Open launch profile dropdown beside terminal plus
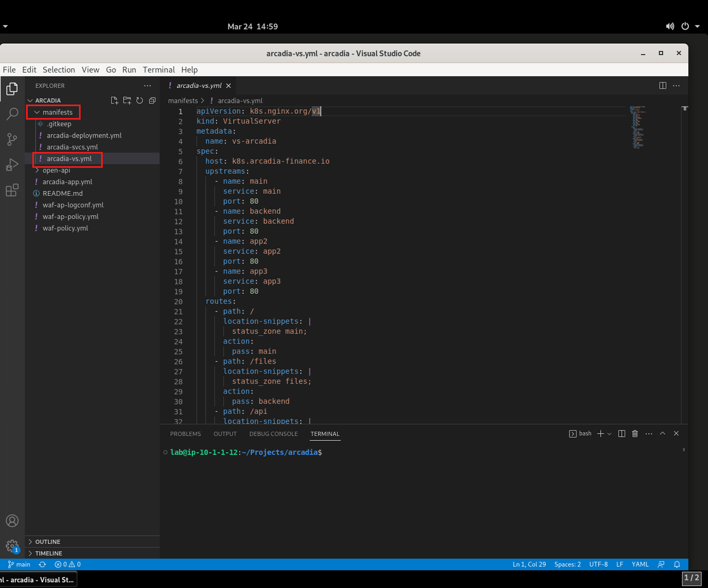Screen dimensions: 708x588 609,434
